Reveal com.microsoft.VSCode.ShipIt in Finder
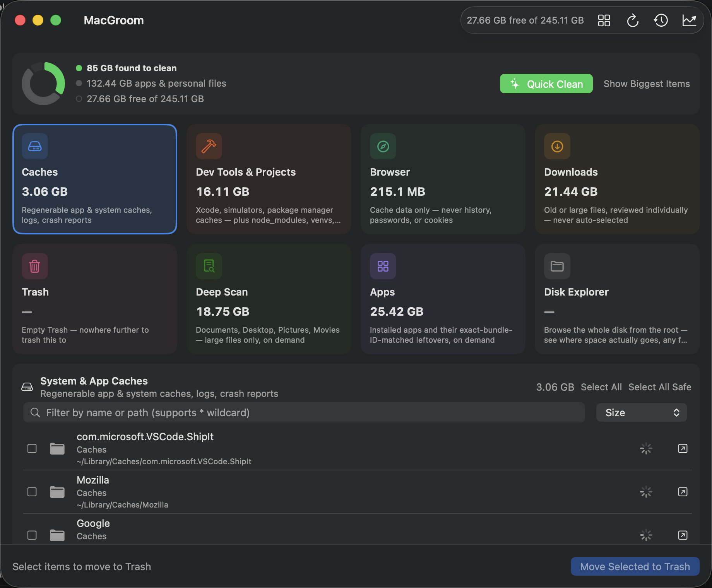Viewport: 712px width, 588px height. 683,448
